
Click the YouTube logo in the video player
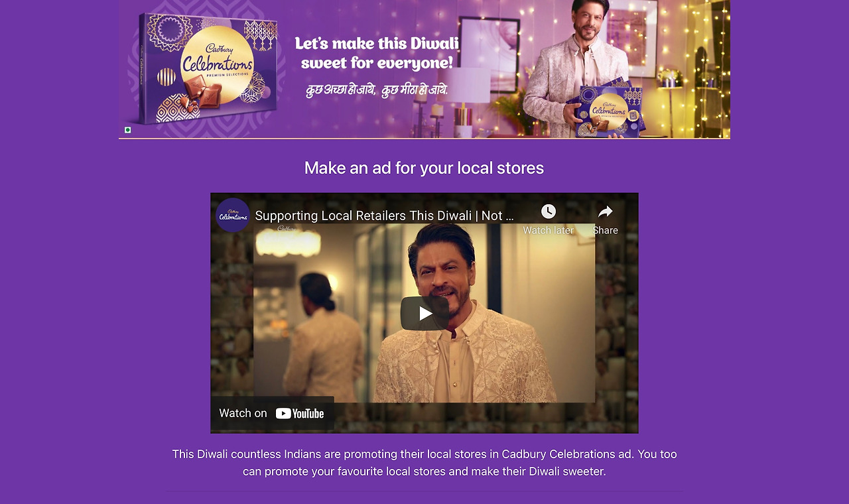click(300, 413)
